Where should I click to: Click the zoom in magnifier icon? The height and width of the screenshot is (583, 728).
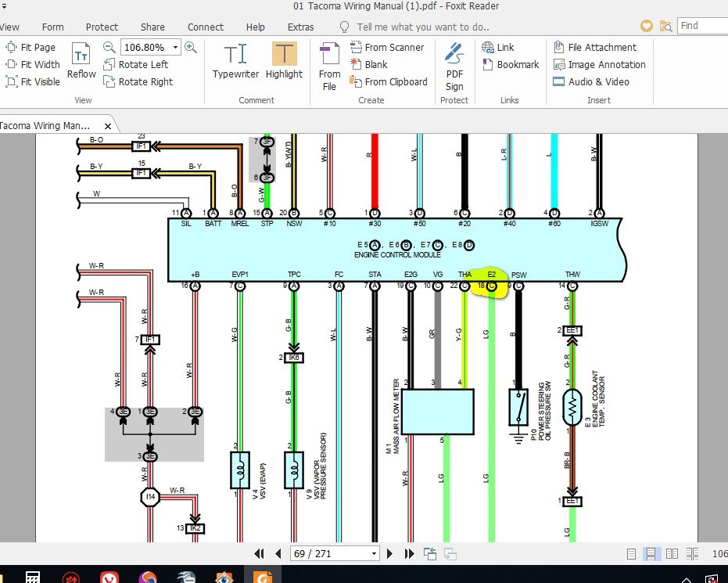(x=190, y=47)
